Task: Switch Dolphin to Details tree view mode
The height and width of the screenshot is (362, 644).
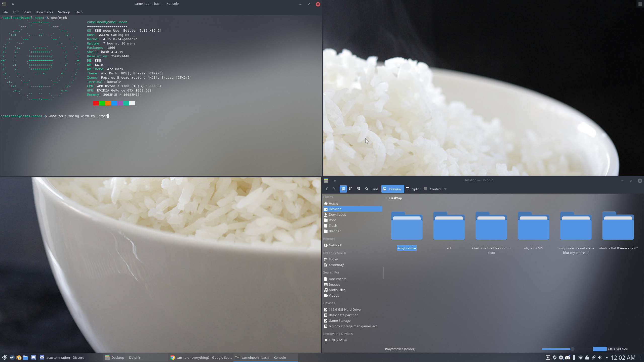Action: click(x=358, y=189)
